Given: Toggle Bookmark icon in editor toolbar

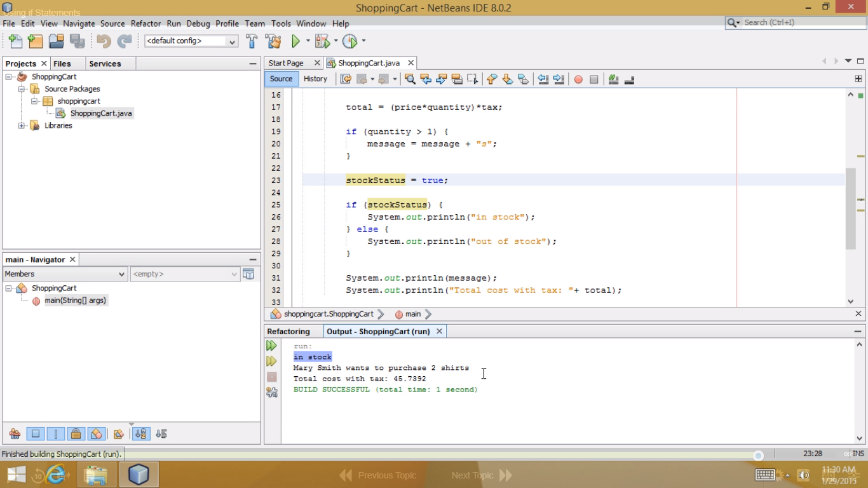Looking at the screenshot, I should [523, 79].
